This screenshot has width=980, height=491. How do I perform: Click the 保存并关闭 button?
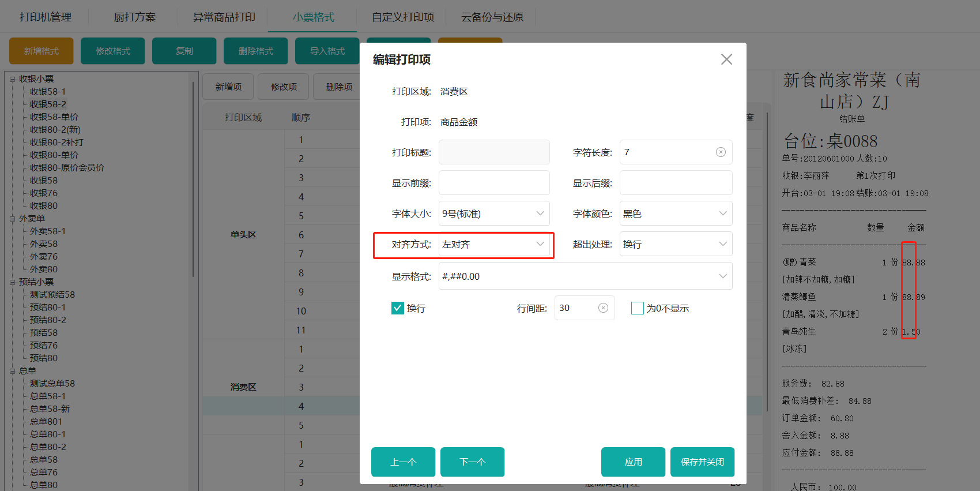pyautogui.click(x=702, y=462)
